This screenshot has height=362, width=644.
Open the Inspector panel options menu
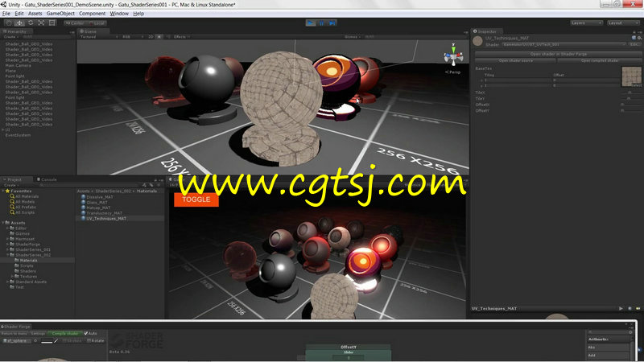(639, 31)
